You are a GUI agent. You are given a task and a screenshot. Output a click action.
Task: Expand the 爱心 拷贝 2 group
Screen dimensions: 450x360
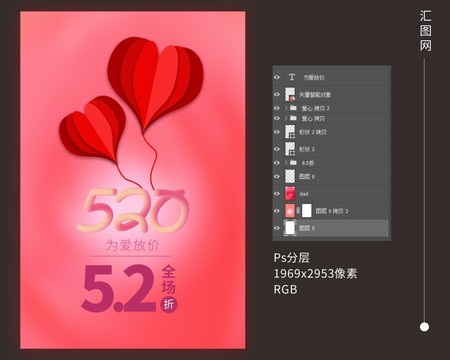pos(286,108)
